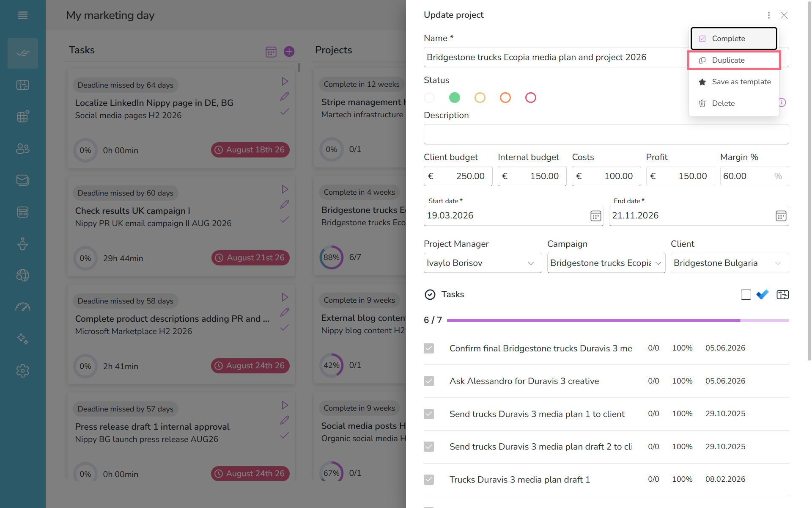Open the three-dot project options menu
The height and width of the screenshot is (508, 812).
point(769,15)
